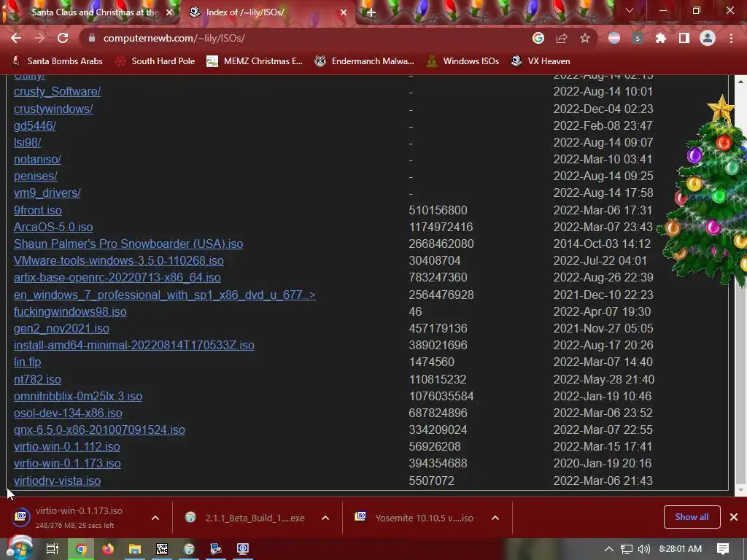The image size is (747, 560).
Task: Open the VX Heaven bookmark
Action: [541, 61]
